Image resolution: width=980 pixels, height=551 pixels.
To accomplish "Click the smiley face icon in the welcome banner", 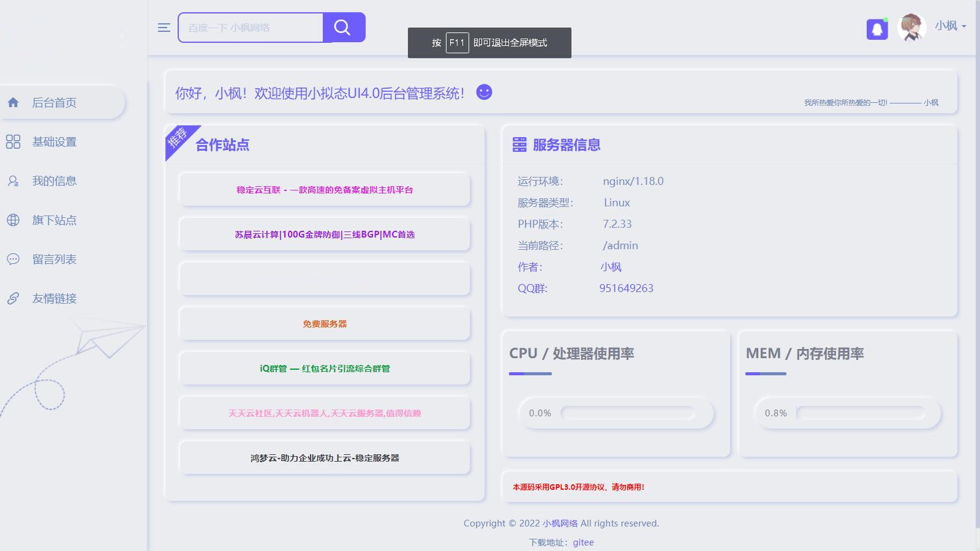I will click(484, 92).
